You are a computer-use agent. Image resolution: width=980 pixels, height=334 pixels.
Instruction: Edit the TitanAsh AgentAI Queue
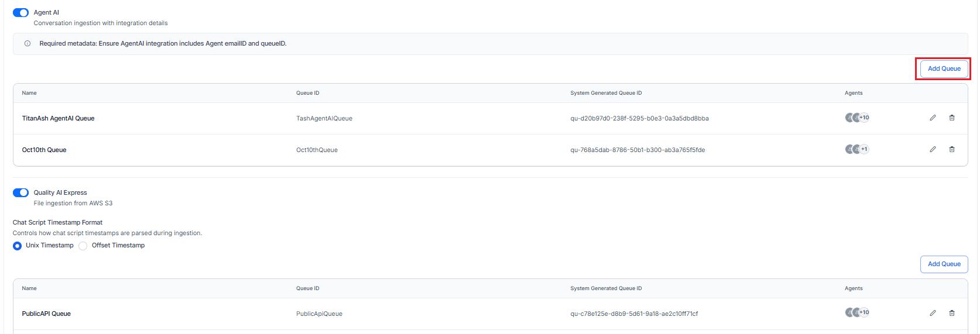pos(933,118)
